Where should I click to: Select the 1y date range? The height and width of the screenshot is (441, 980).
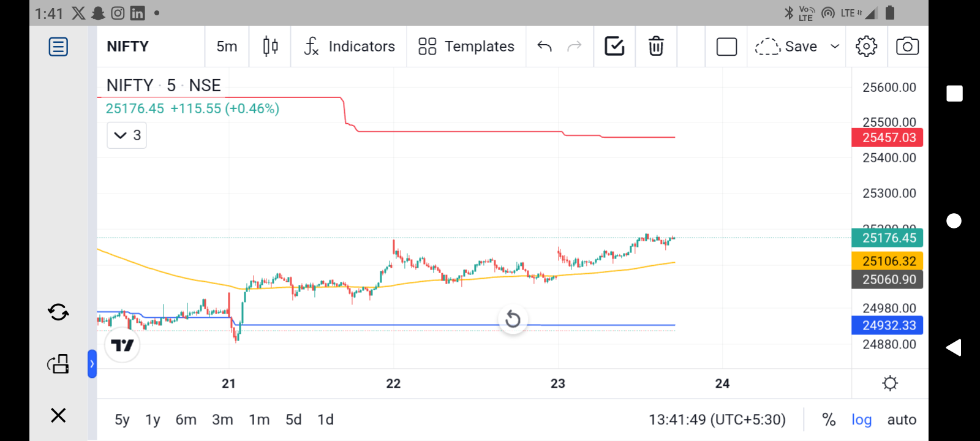153,420
